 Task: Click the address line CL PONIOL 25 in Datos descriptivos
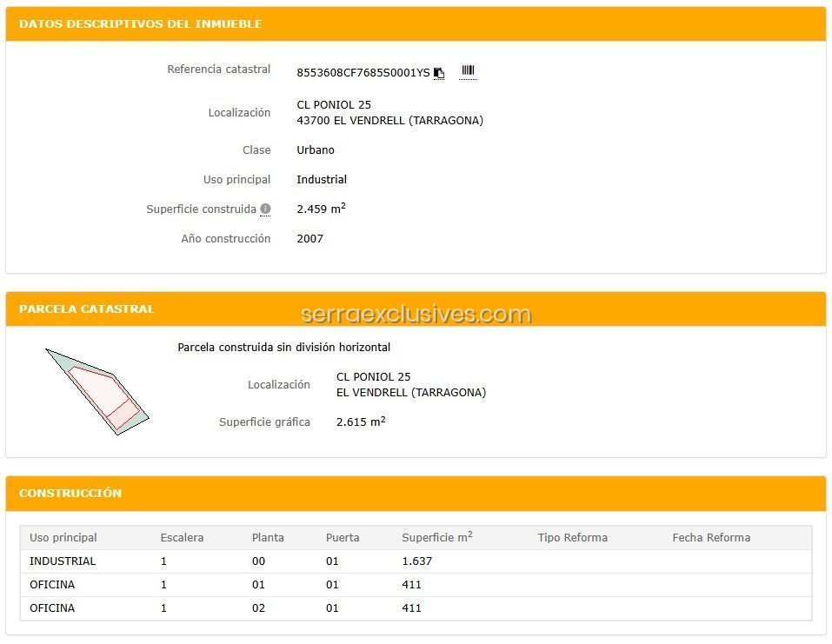(334, 104)
